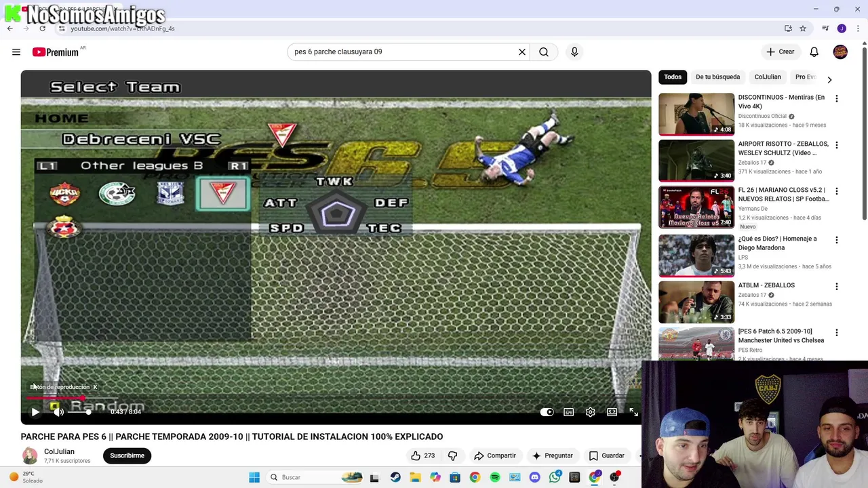Image resolution: width=868 pixels, height=488 pixels.
Task: Select the Todos filter chip
Action: [x=673, y=77]
